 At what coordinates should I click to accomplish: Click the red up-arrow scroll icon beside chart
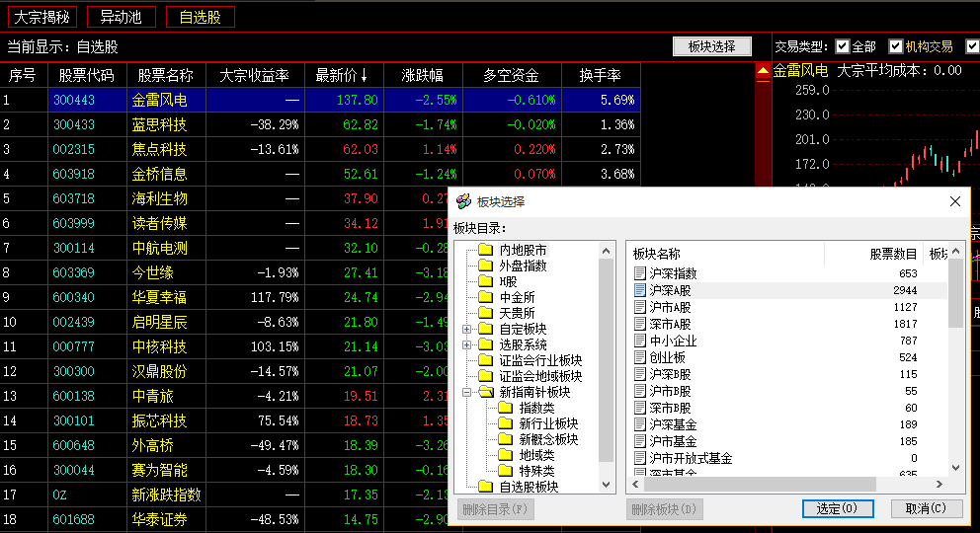[763, 71]
